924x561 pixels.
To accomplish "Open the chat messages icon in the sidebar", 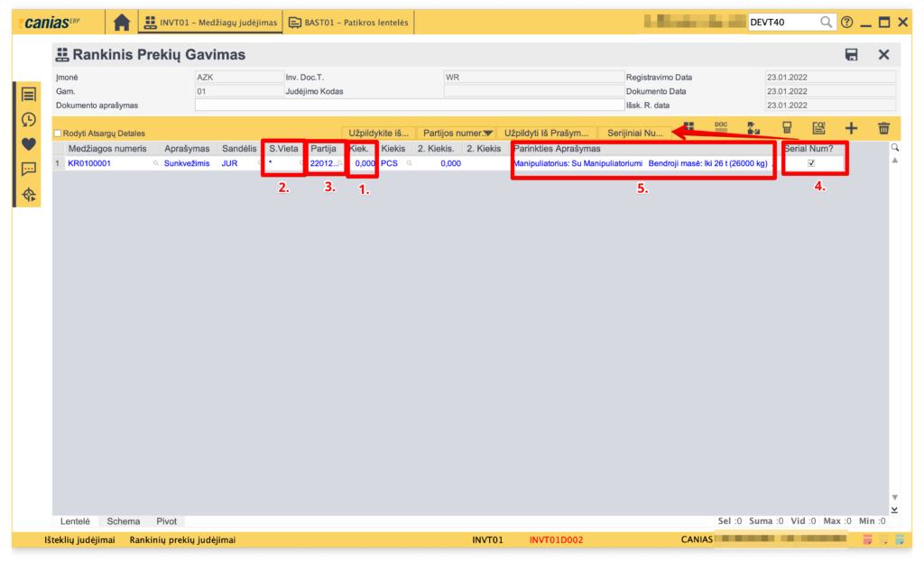I will pyautogui.click(x=29, y=169).
